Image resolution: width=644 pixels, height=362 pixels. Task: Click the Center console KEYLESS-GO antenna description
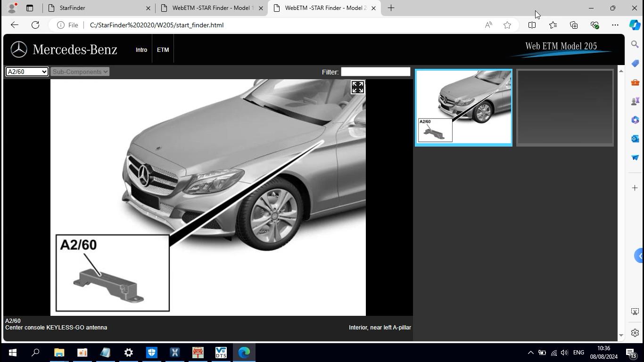56,328
